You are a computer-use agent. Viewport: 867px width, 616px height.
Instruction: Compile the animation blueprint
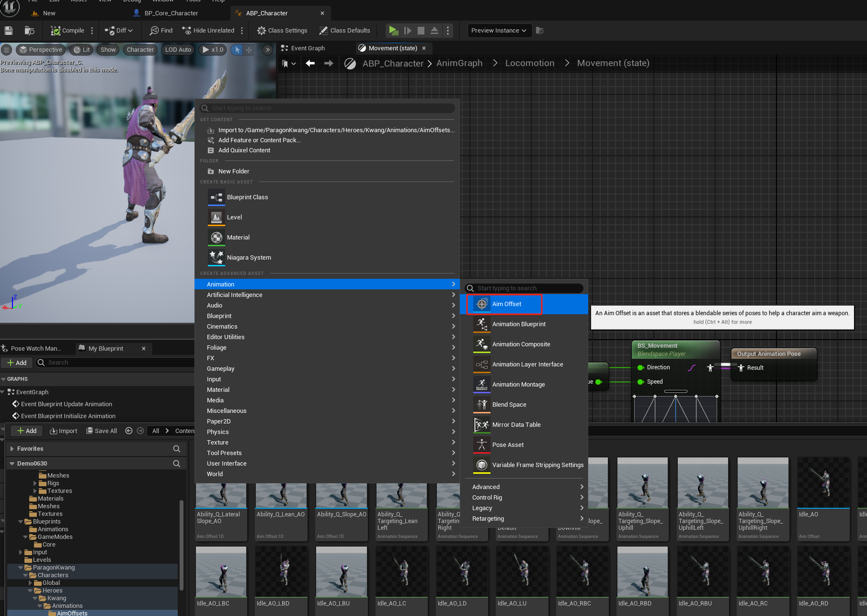coord(68,31)
